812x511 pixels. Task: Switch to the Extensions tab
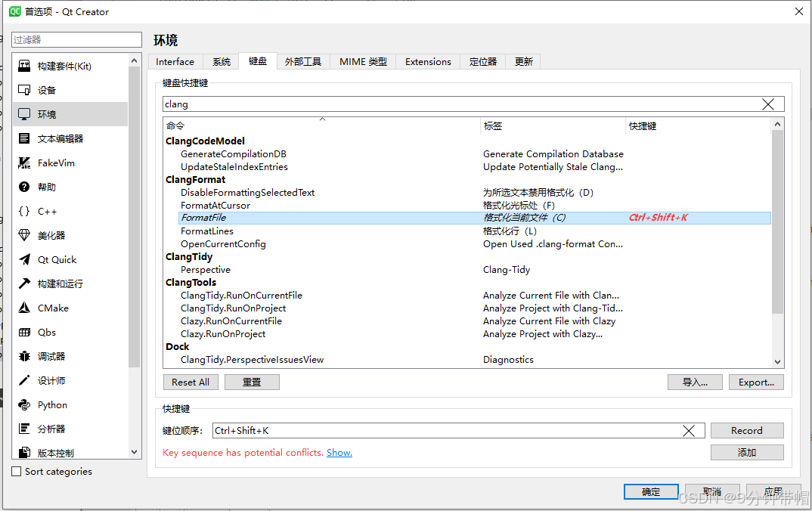[428, 62]
